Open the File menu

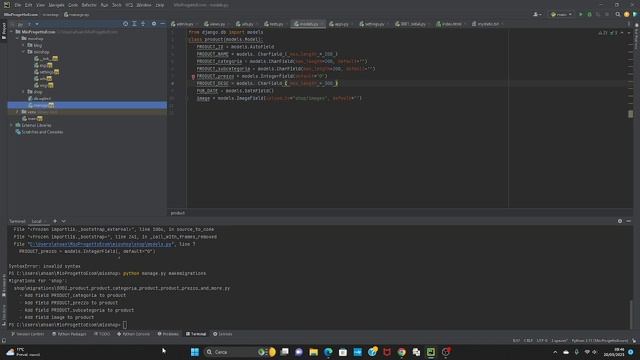coord(18,5)
